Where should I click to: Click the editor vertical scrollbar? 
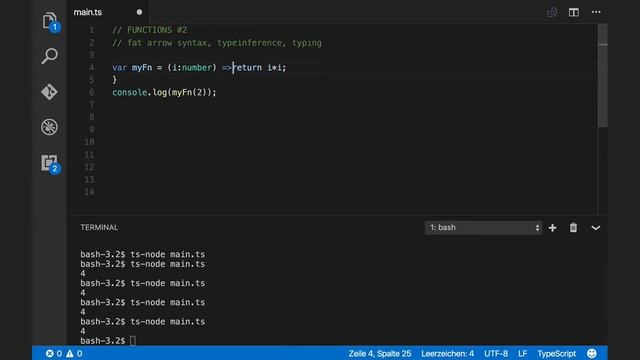[603, 76]
